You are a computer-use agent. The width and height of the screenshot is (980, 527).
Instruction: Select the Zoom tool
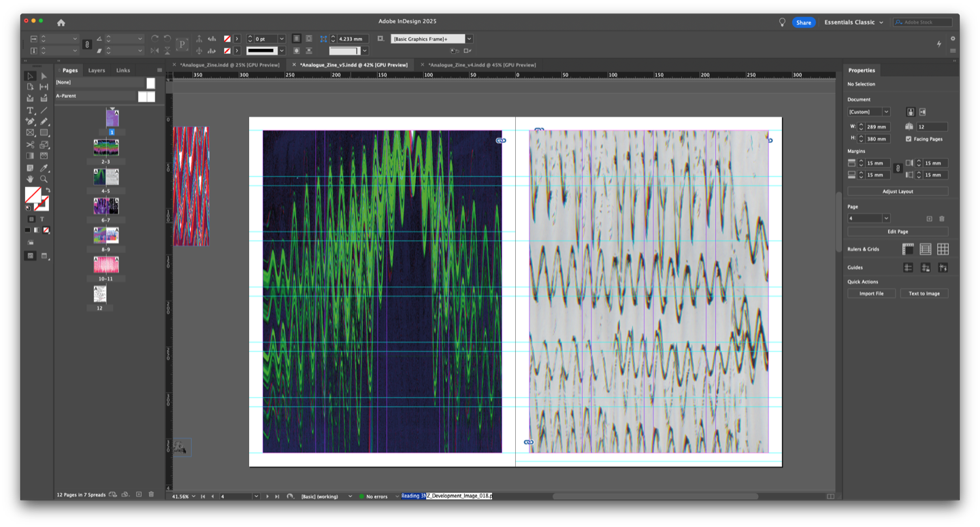pyautogui.click(x=44, y=180)
